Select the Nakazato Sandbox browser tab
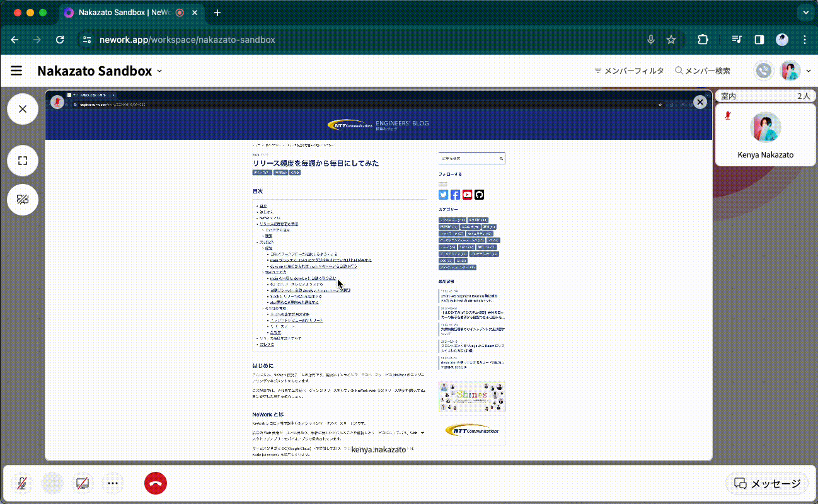The width and height of the screenshot is (818, 504). pyautogui.click(x=120, y=13)
